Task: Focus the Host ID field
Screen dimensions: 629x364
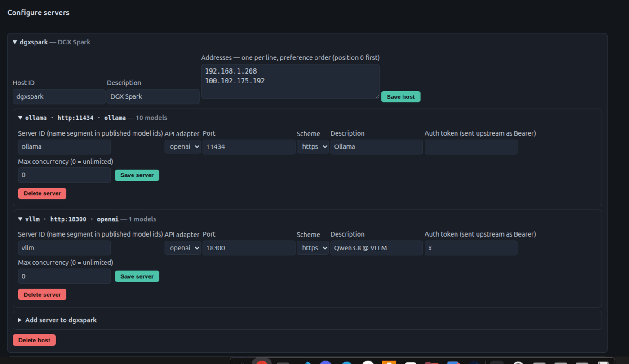Action: [59, 96]
